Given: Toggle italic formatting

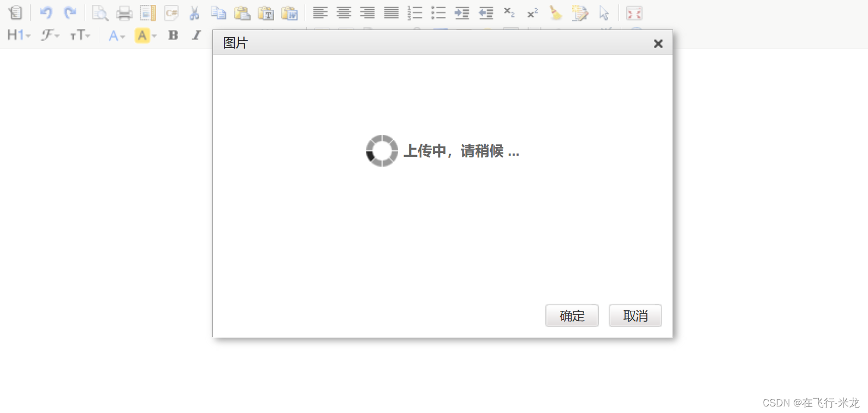Looking at the screenshot, I should (x=197, y=35).
